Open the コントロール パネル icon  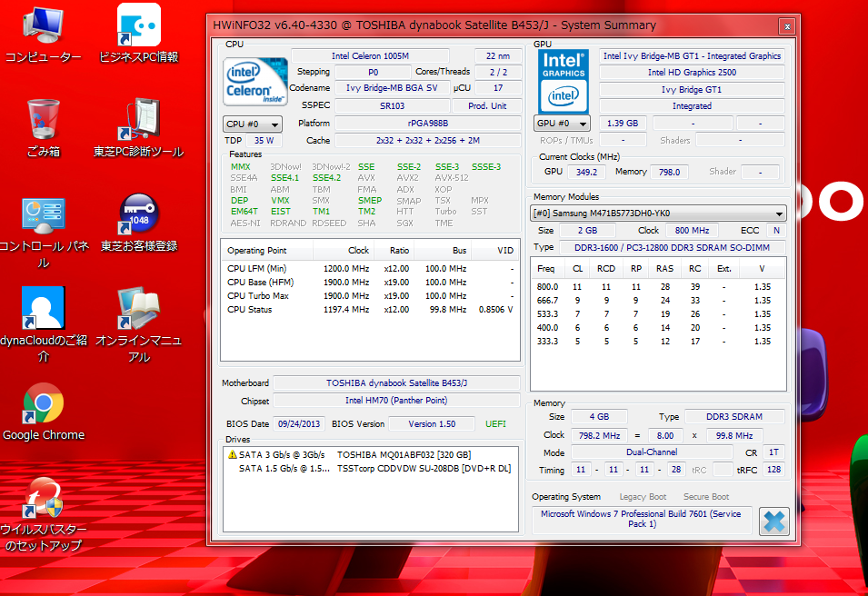[44, 233]
